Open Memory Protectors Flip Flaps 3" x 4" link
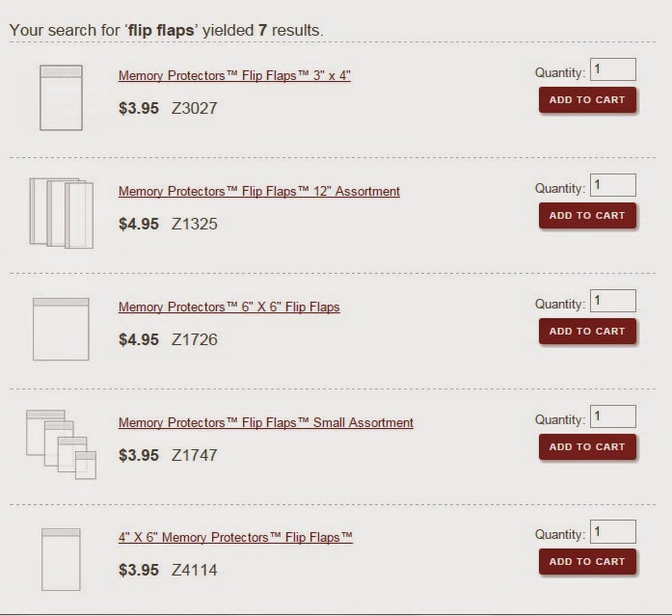The image size is (672, 616). click(234, 75)
